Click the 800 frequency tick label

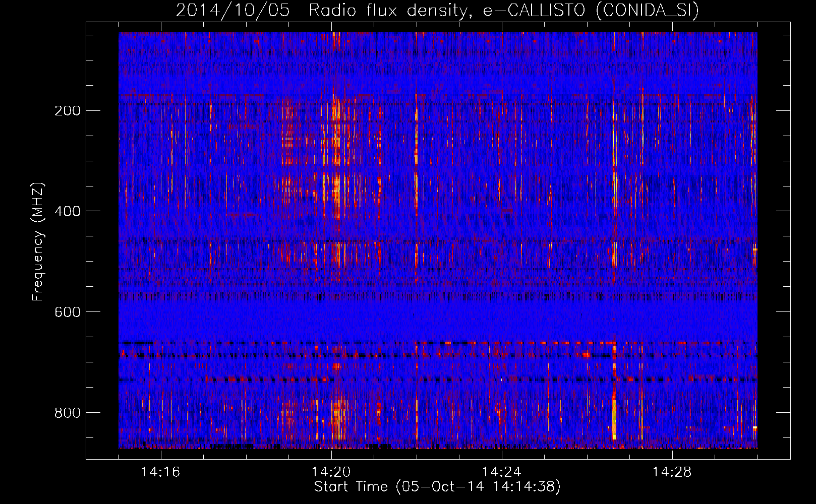(x=67, y=413)
